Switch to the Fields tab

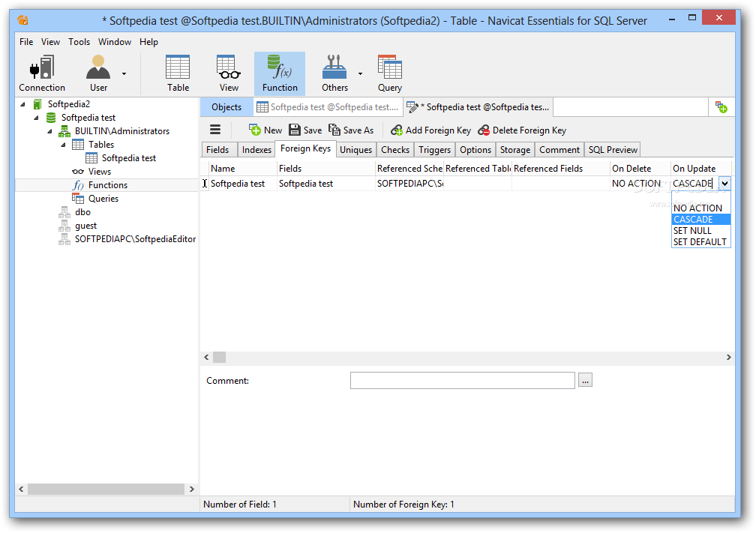pos(217,150)
